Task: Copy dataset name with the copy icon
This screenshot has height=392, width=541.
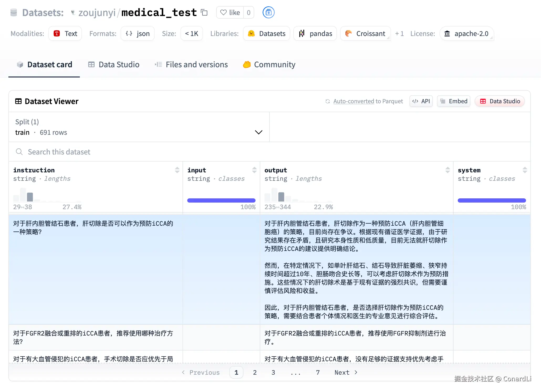Action: pyautogui.click(x=204, y=12)
